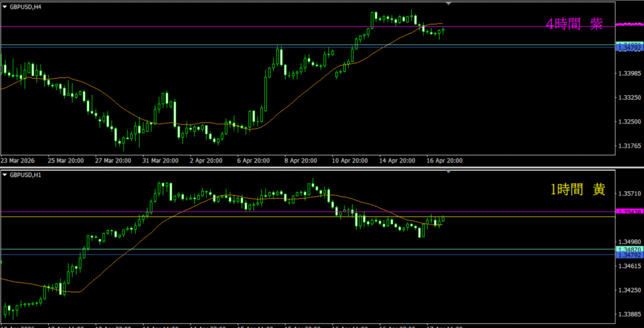
Task: Select the orange moving average on H1 chart
Action: tap(126, 254)
